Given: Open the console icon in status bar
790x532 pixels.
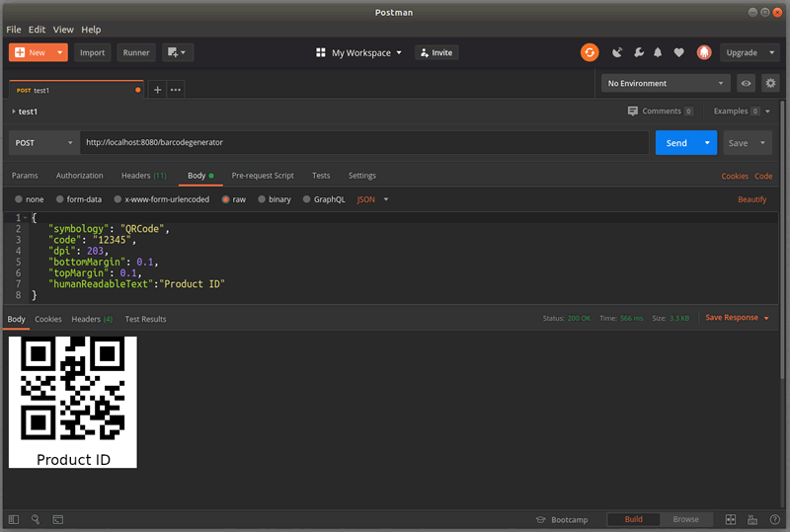Looking at the screenshot, I should 58,519.
